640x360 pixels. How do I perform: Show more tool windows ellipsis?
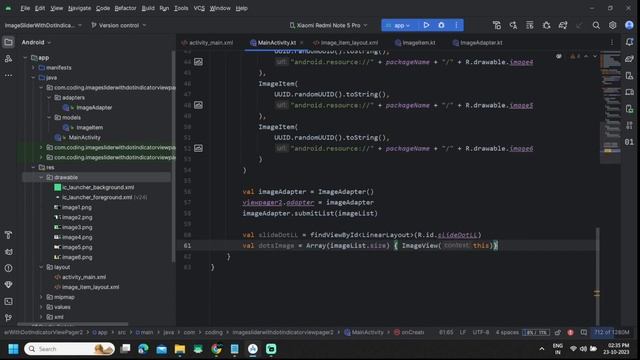click(x=8, y=76)
